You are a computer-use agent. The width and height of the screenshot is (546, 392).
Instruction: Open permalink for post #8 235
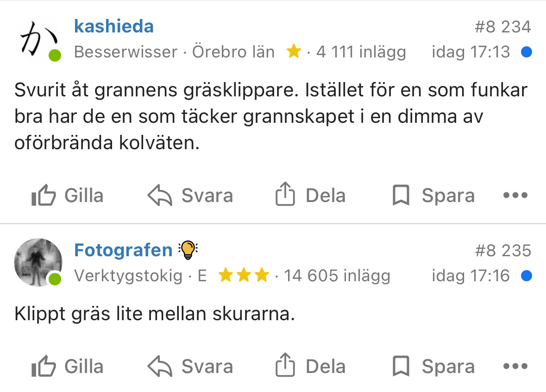pyautogui.click(x=502, y=251)
